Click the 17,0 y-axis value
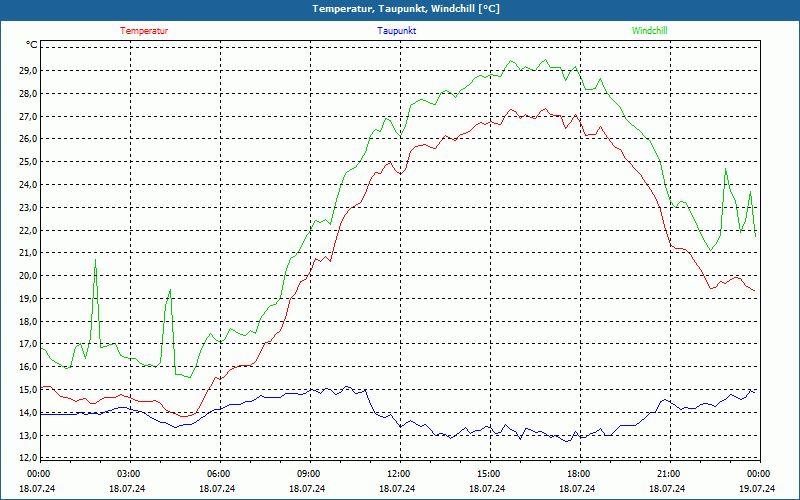This screenshot has height=500, width=800. click(x=28, y=344)
